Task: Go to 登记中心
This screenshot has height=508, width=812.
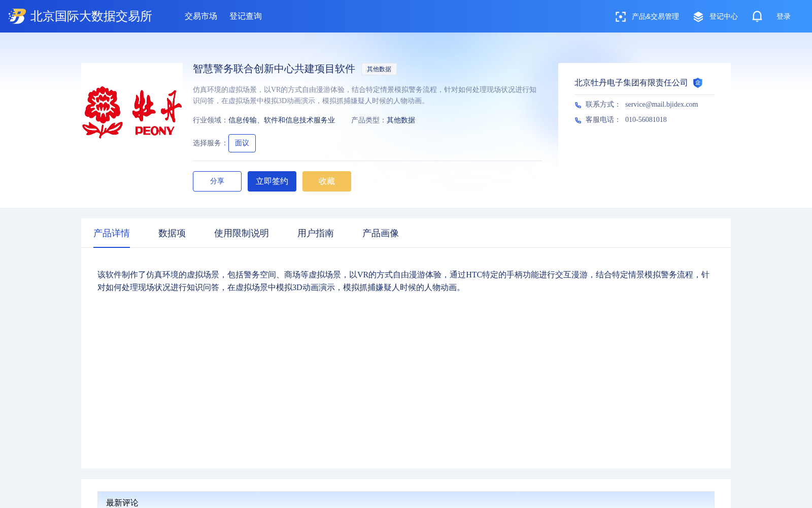Action: (724, 17)
